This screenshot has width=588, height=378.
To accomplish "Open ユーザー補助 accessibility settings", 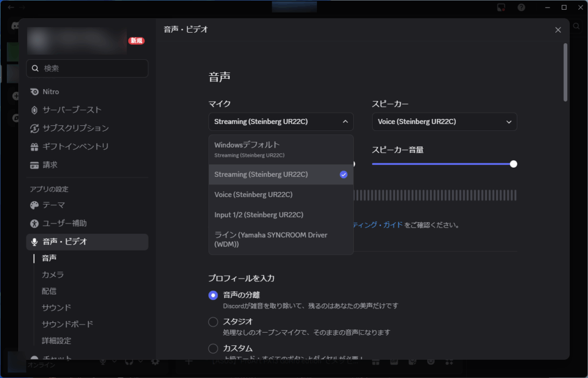I will pyautogui.click(x=87, y=223).
